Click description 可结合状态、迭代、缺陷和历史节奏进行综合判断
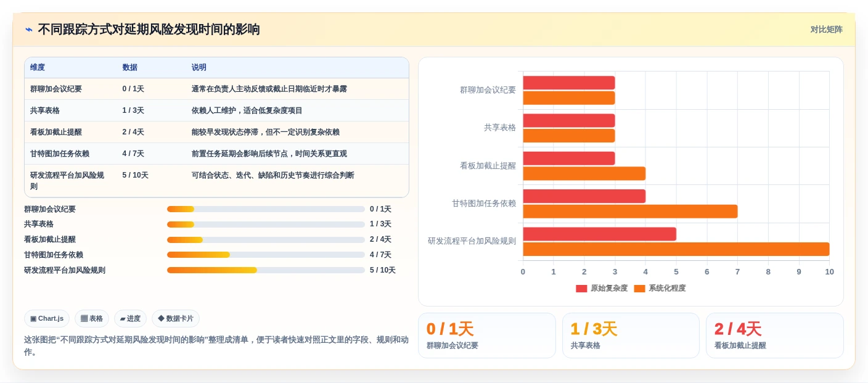868x383 pixels. tap(273, 175)
